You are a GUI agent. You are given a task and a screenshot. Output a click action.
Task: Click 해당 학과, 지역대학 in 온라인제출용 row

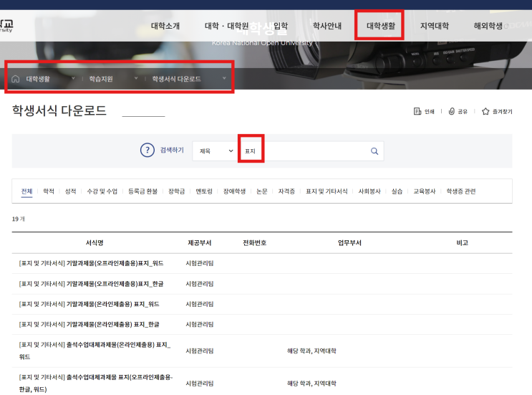(x=311, y=351)
